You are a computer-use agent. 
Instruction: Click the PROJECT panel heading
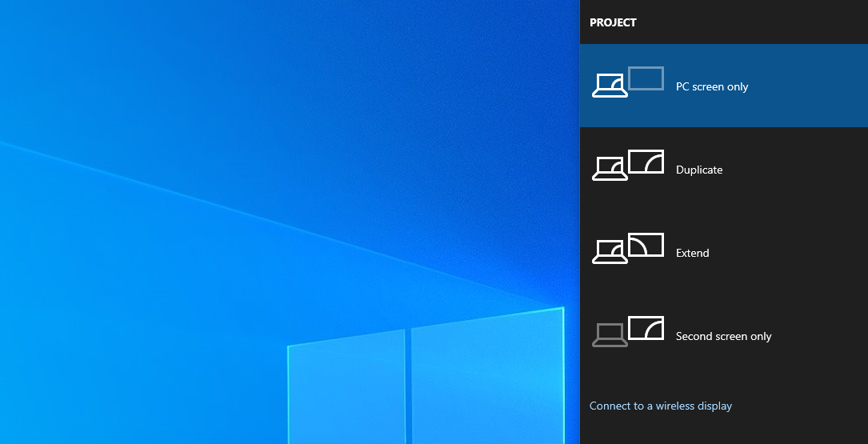[613, 22]
